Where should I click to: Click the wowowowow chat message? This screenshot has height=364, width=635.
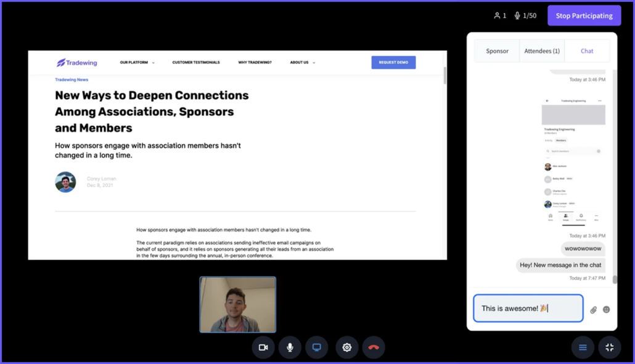(583, 249)
